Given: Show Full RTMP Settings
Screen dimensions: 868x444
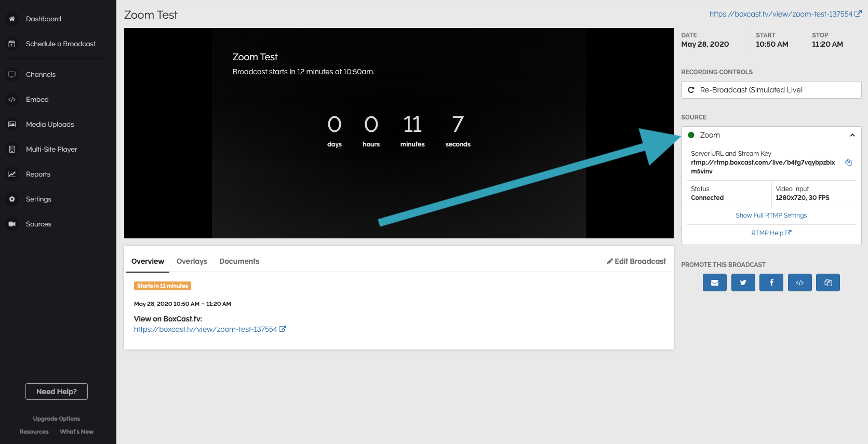Looking at the screenshot, I should [x=771, y=216].
